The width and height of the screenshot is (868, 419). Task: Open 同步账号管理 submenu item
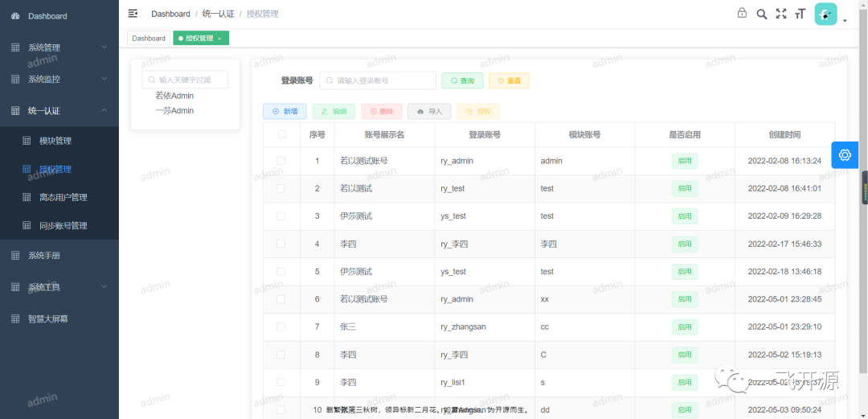pos(59,225)
